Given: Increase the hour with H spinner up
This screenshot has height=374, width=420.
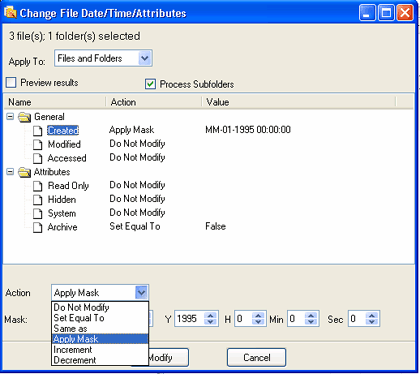Looking at the screenshot, I should click(x=258, y=316).
